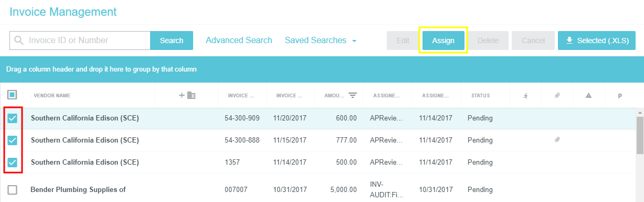Click the add company column icon
The height and width of the screenshot is (202, 644).
(x=187, y=95)
